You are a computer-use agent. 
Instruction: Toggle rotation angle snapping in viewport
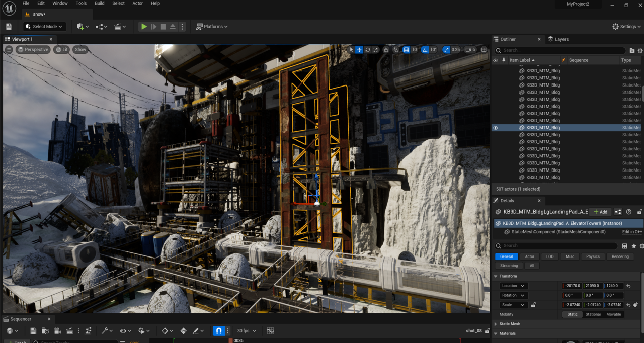coord(425,50)
